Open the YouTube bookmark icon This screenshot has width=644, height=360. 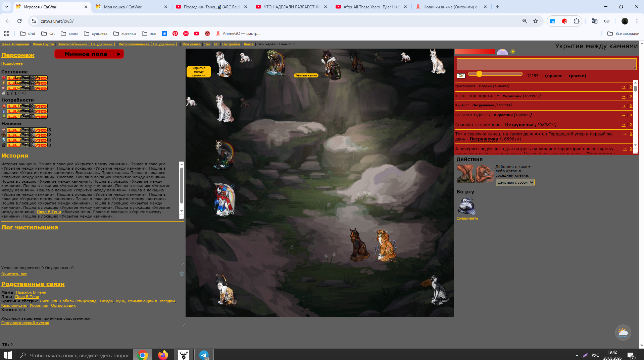click(197, 34)
